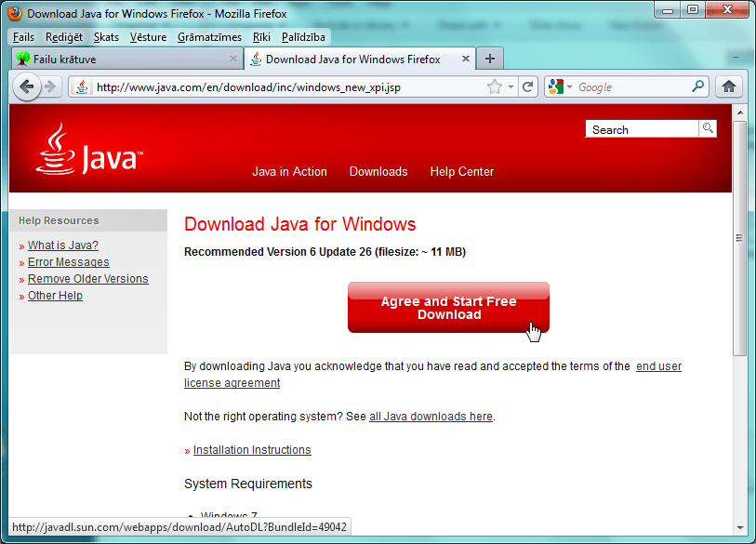Open the What is Java? link
This screenshot has width=756, height=544.
[x=62, y=245]
